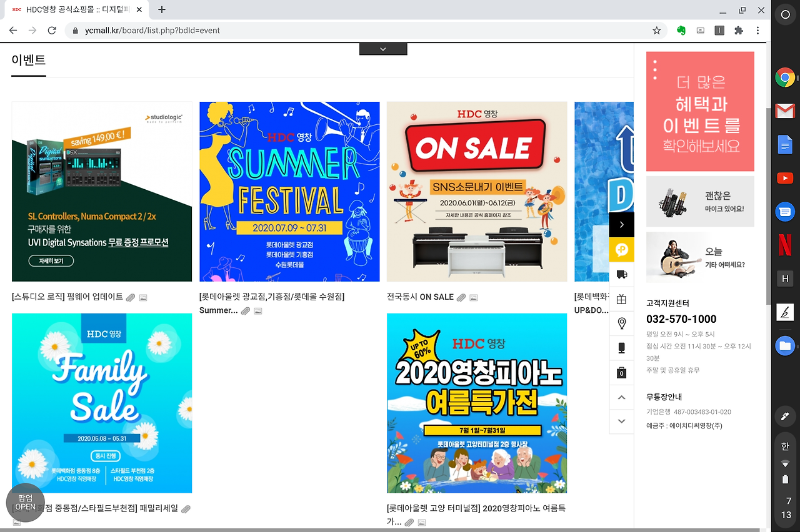Open the handwriting pen app on the shelf
Image resolution: width=800 pixels, height=532 pixels.
pyautogui.click(x=785, y=312)
